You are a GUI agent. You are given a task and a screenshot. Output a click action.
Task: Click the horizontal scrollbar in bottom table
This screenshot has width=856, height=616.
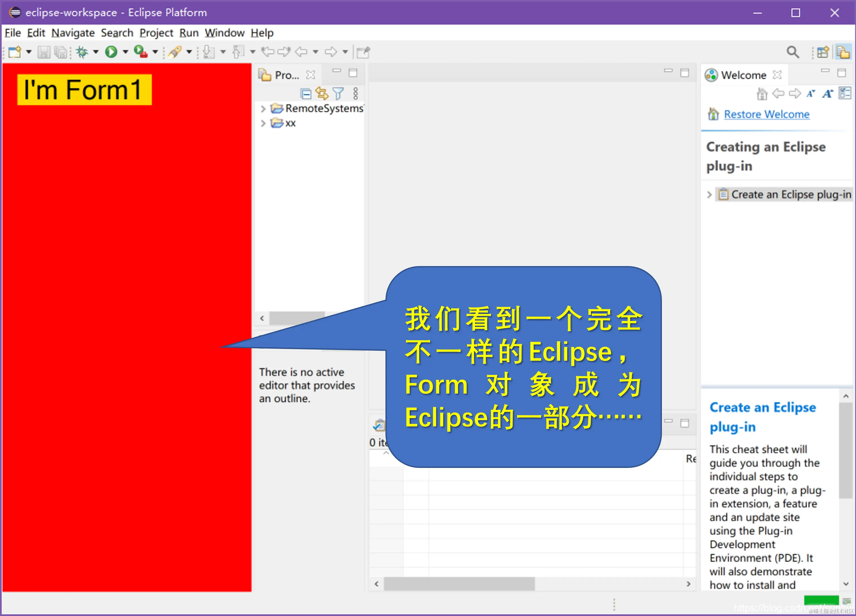point(459,583)
